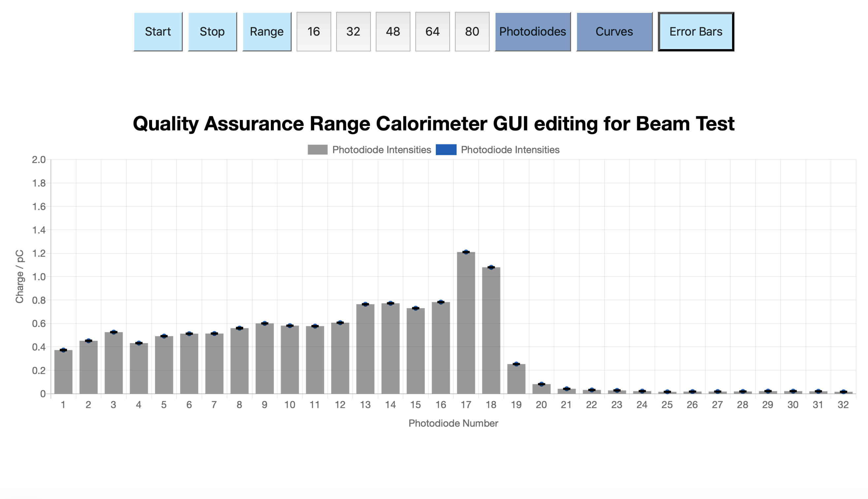The image size is (868, 499).
Task: Click the y-axis tick label 0.6
Action: [x=39, y=324]
